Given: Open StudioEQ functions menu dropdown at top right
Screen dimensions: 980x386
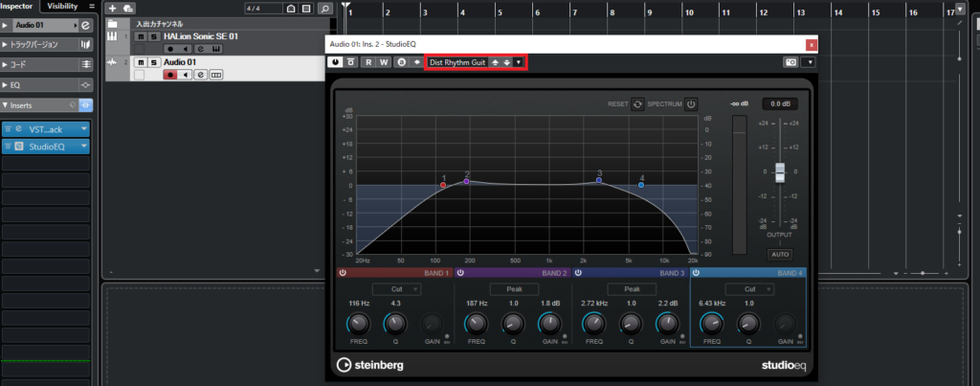Looking at the screenshot, I should 808,62.
